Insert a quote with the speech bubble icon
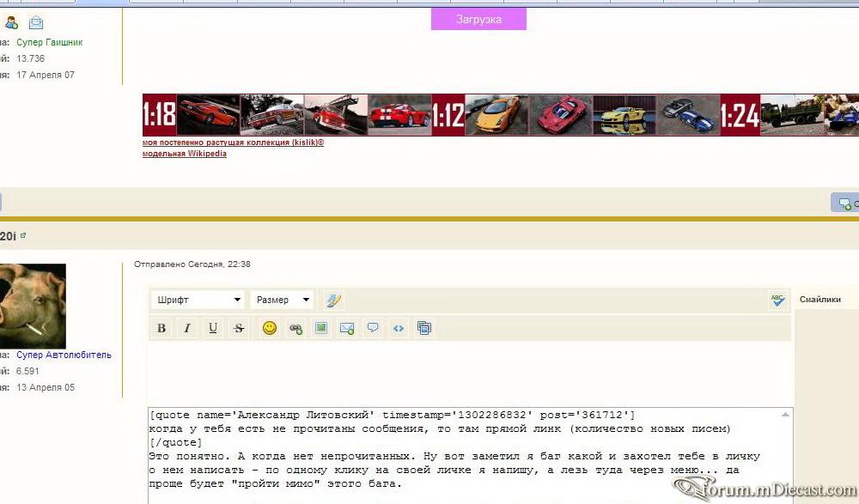859x504 pixels. (373, 328)
